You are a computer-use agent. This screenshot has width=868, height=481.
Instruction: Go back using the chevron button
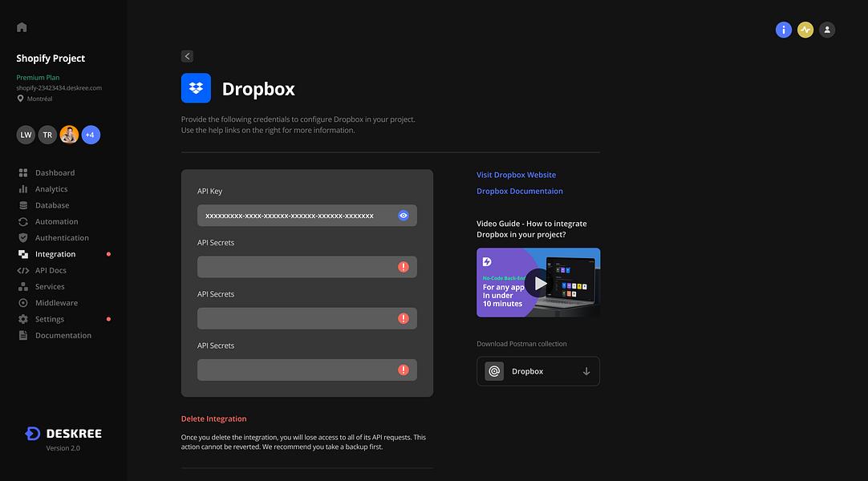(187, 56)
